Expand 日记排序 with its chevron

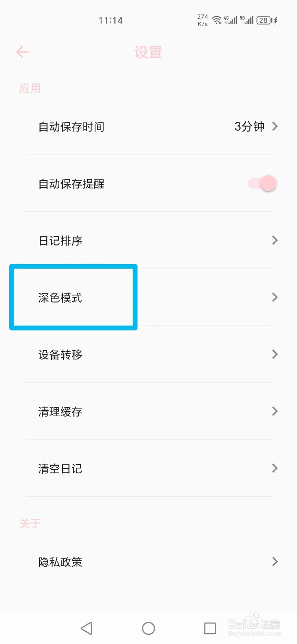275,240
